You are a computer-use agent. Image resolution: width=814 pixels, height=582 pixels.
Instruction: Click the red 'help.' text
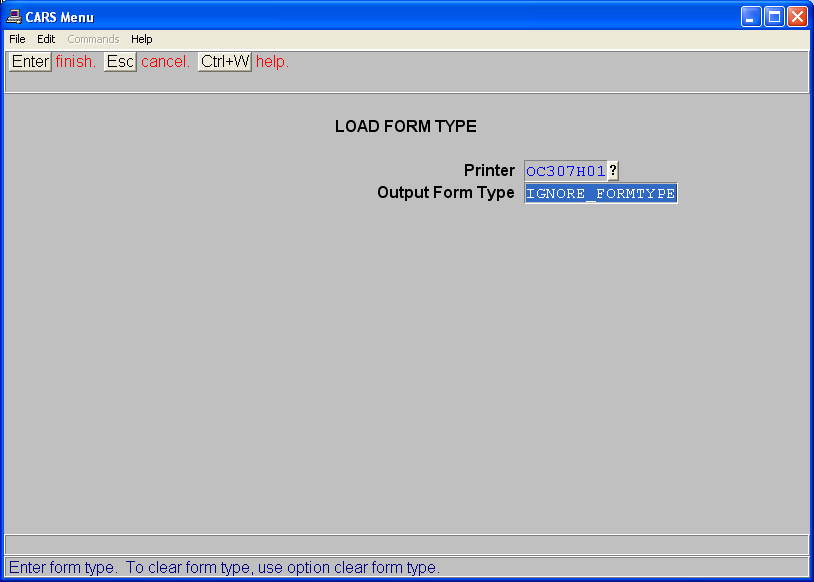273,62
